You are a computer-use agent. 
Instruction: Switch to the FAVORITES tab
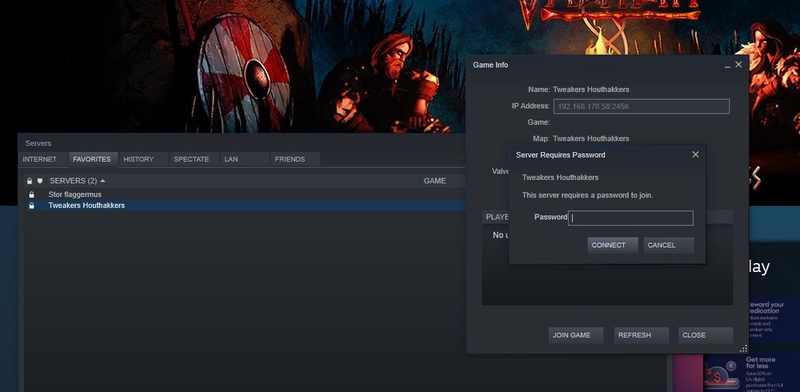(x=92, y=159)
